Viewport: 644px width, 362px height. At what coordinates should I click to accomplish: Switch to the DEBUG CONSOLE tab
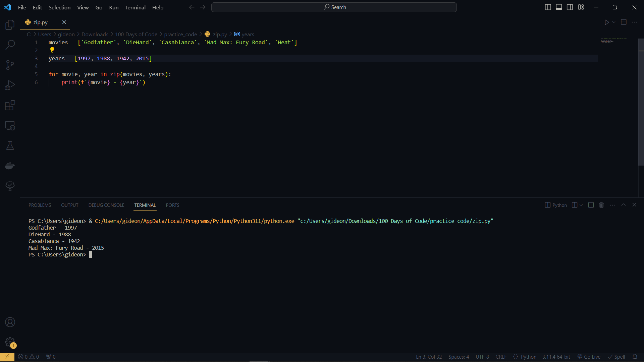click(x=106, y=205)
